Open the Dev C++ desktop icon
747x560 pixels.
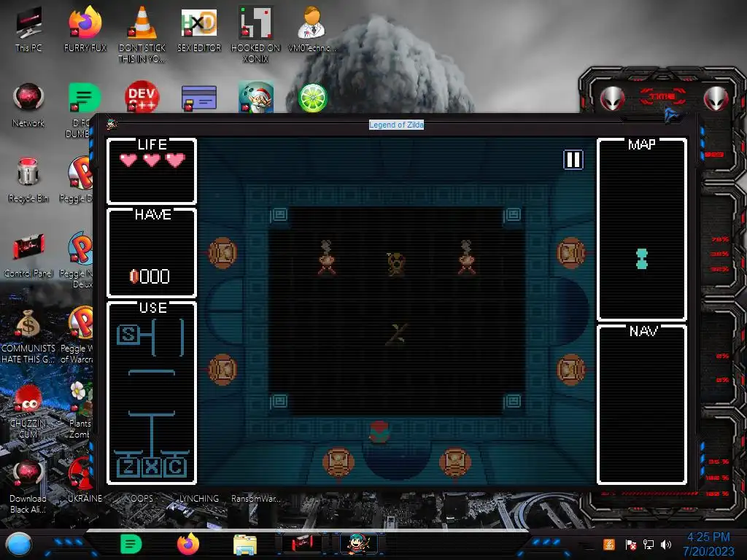(142, 97)
